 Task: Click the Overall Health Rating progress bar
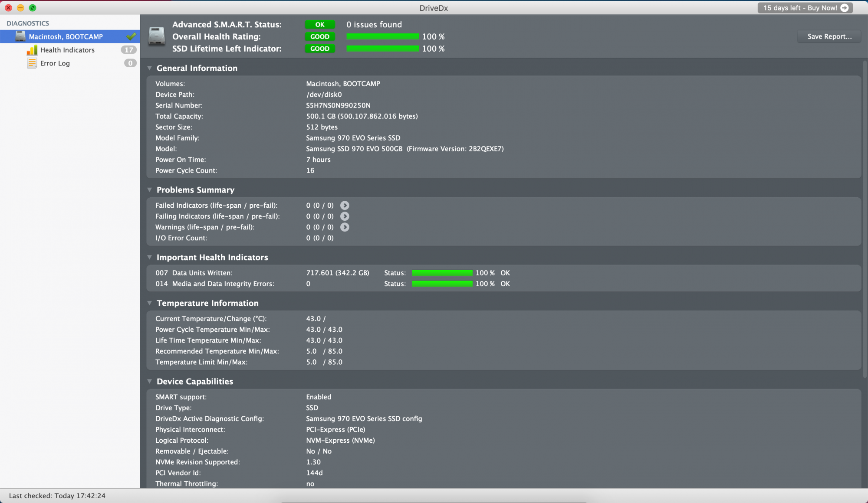pos(382,37)
